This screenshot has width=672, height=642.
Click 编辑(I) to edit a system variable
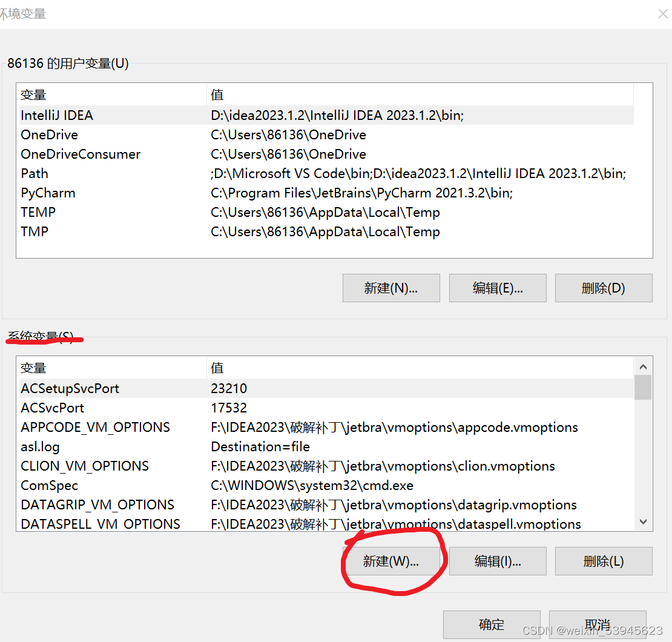497,561
